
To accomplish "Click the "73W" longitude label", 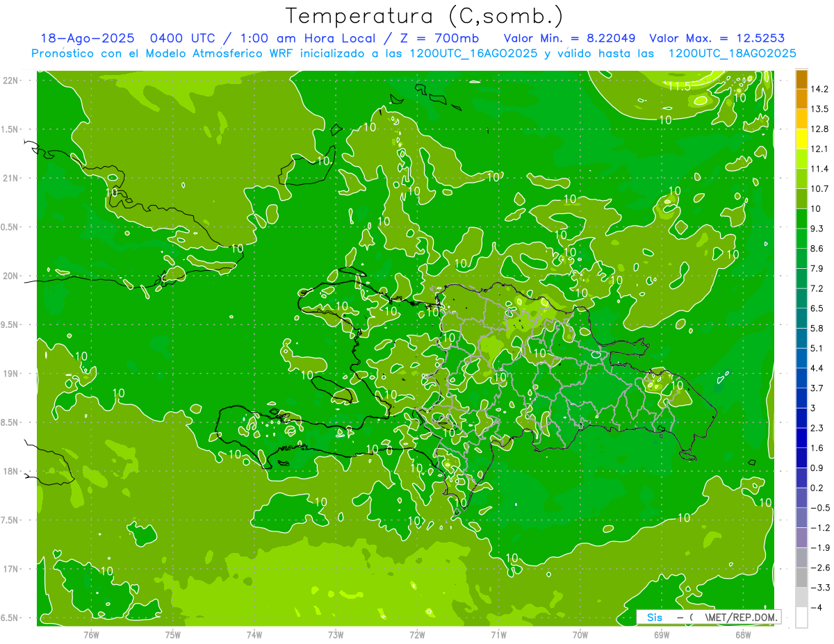I will pyautogui.click(x=336, y=634).
